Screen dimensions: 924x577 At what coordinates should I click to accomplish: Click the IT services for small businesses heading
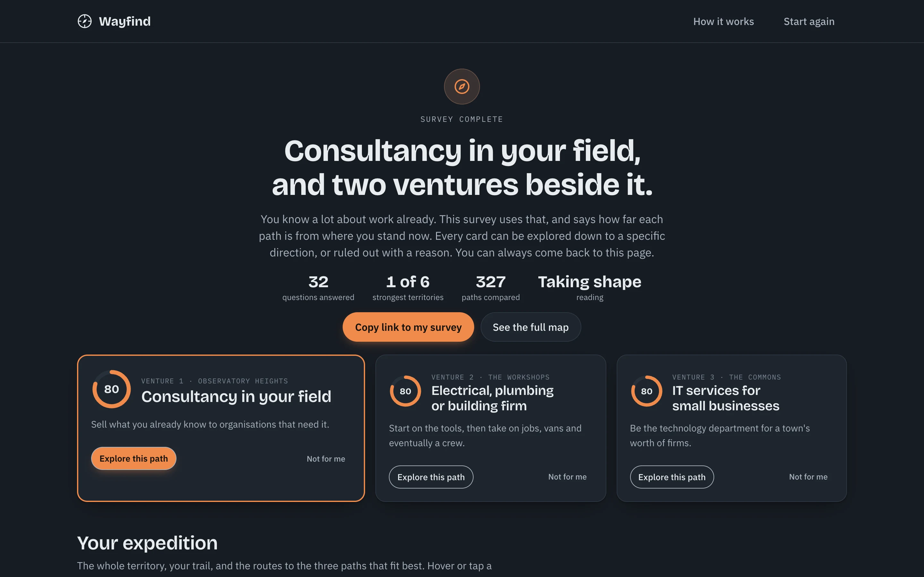pyautogui.click(x=725, y=398)
